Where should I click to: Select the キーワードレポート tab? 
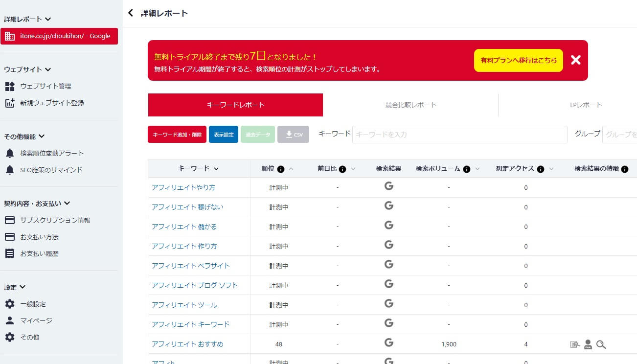pos(235,105)
